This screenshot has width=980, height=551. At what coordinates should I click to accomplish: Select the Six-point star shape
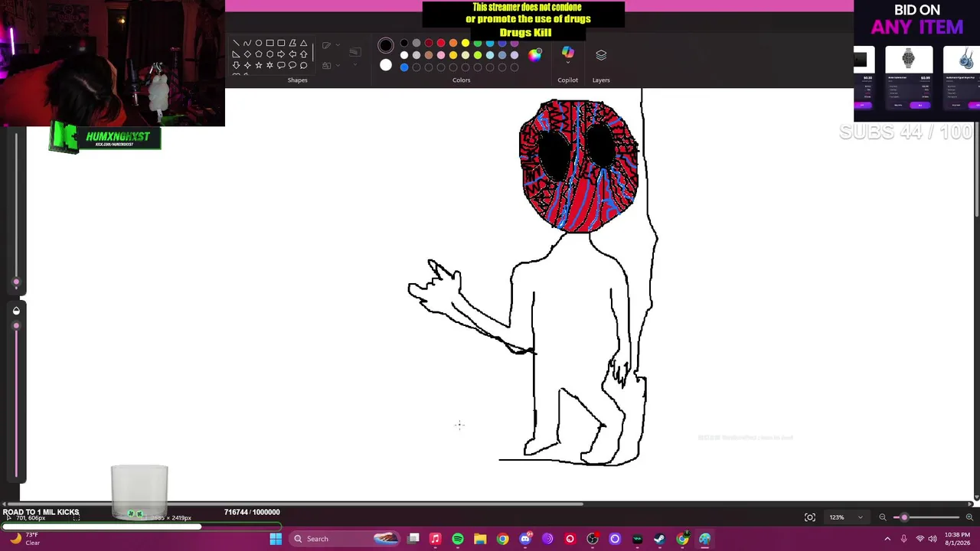click(x=269, y=65)
